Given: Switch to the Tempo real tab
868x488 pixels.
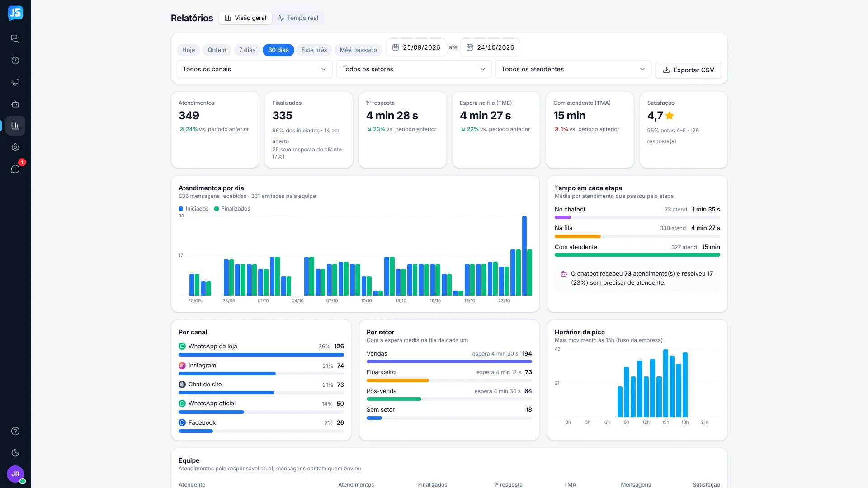Looking at the screenshot, I should (x=298, y=18).
